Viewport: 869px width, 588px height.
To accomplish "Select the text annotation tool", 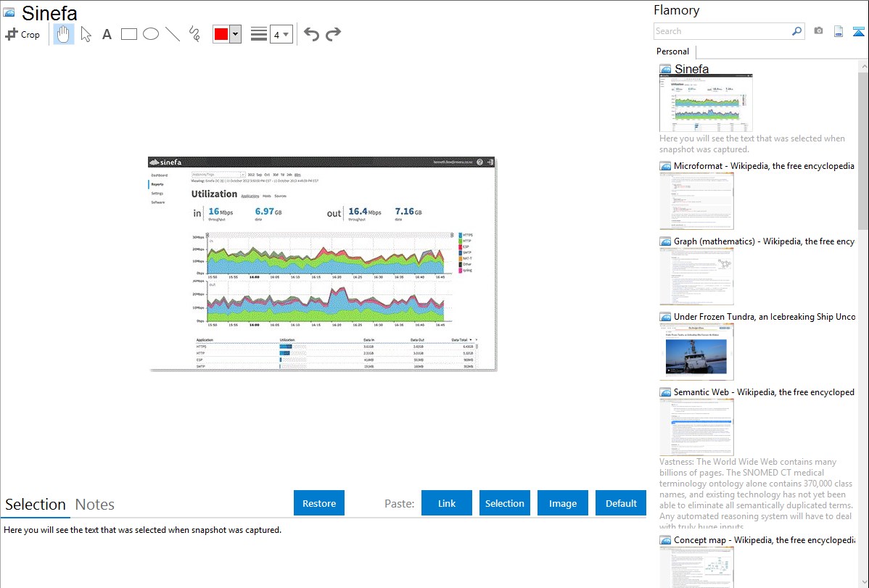I will click(x=107, y=34).
